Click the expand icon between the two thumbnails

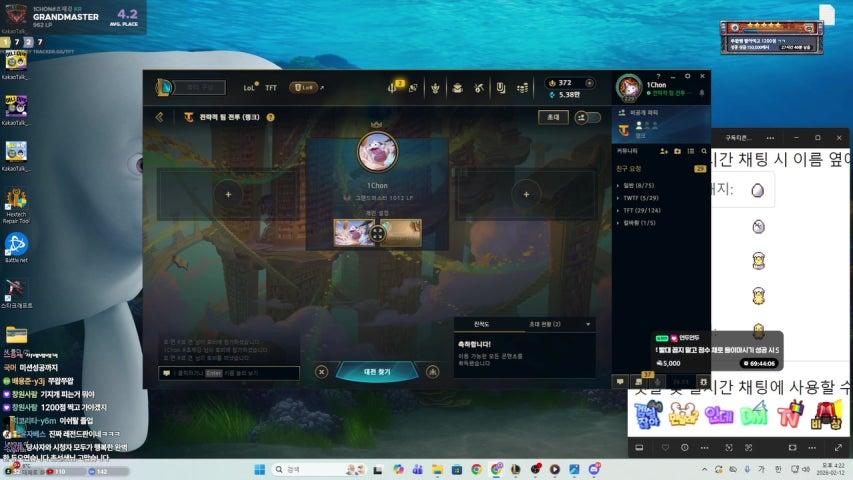coord(378,233)
